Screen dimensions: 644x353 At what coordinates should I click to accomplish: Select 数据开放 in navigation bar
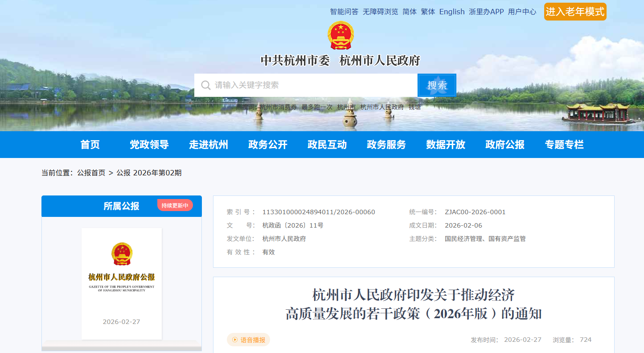click(x=446, y=145)
